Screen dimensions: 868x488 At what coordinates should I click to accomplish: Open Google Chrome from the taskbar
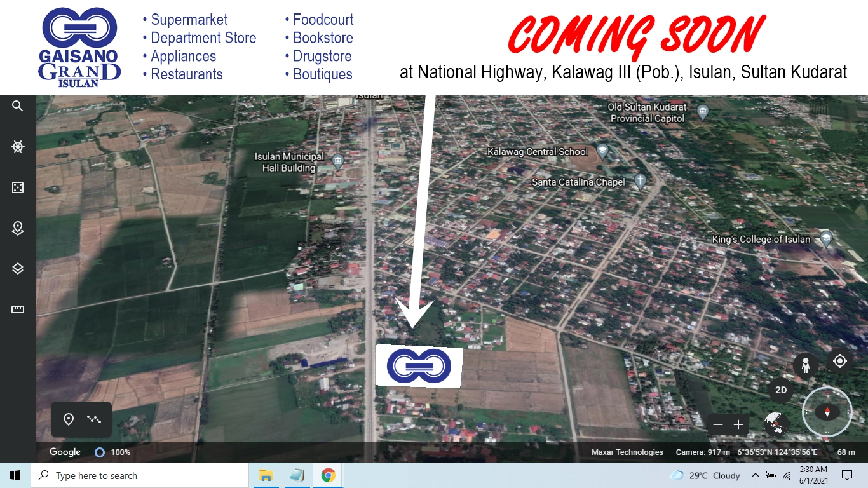[x=328, y=475]
